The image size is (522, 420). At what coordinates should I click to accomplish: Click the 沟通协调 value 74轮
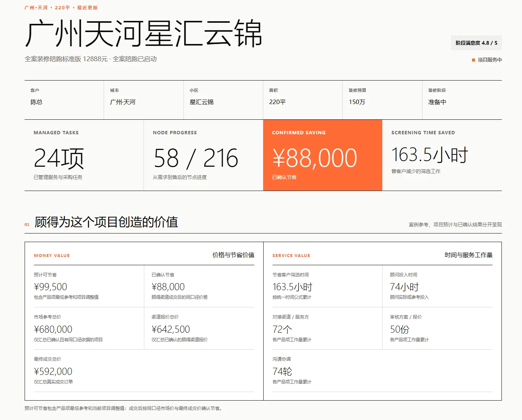(282, 372)
